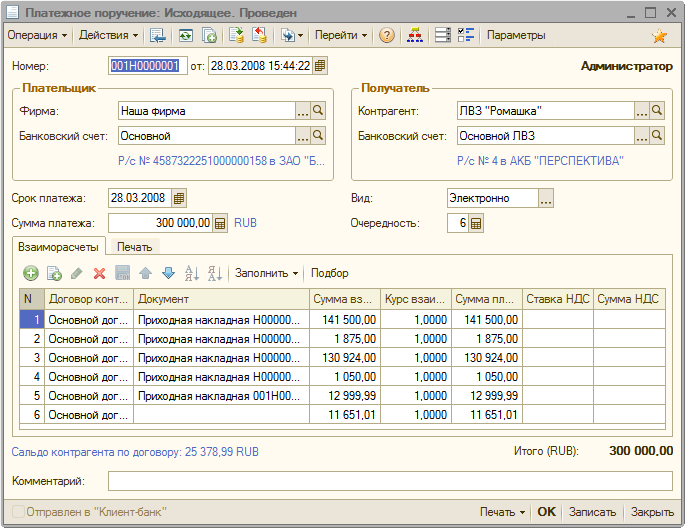Screen dimensions: 685x528
Task: Select cell 141 500,00 in Сумма вз column
Action: click(x=345, y=320)
